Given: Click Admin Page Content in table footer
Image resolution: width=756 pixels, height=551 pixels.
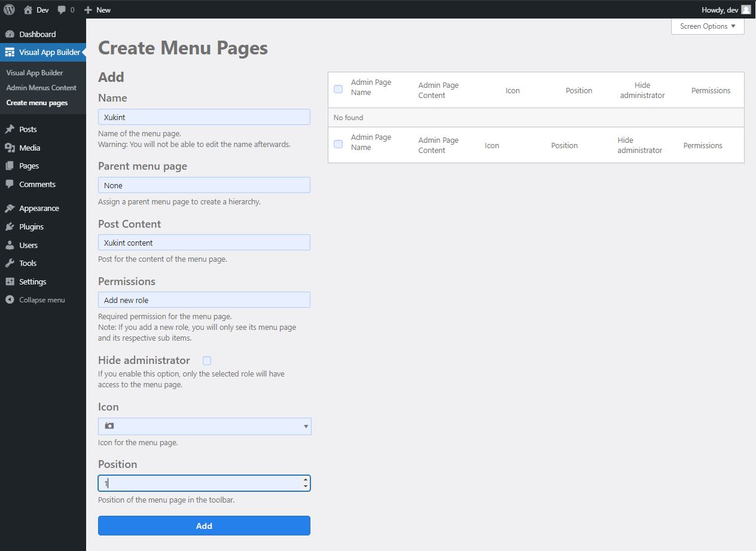Looking at the screenshot, I should 438,145.
